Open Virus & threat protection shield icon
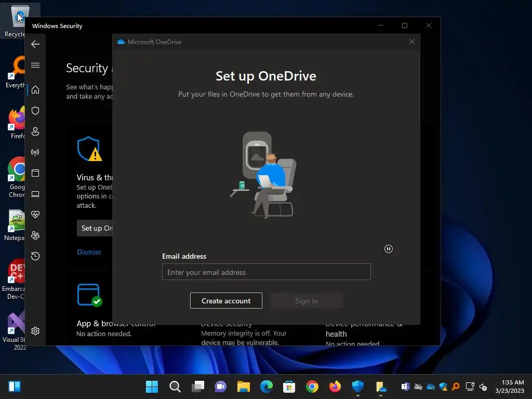Screen dimensions: 532x399 [35, 111]
